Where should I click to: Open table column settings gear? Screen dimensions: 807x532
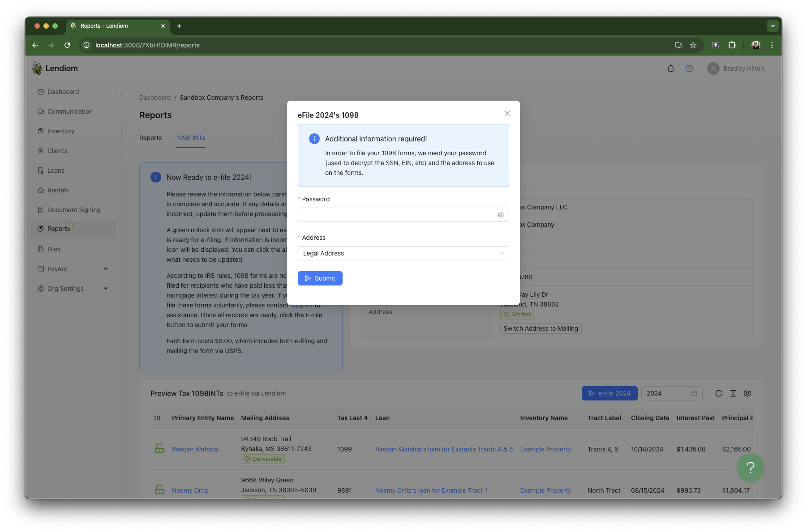(747, 393)
